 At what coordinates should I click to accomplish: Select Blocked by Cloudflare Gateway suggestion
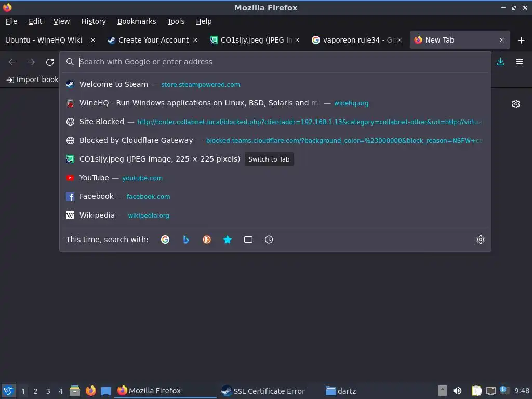pyautogui.click(x=275, y=140)
